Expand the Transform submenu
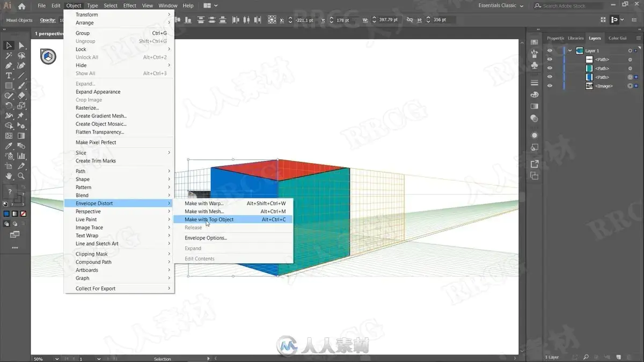This screenshot has width=644, height=362. [119, 14]
